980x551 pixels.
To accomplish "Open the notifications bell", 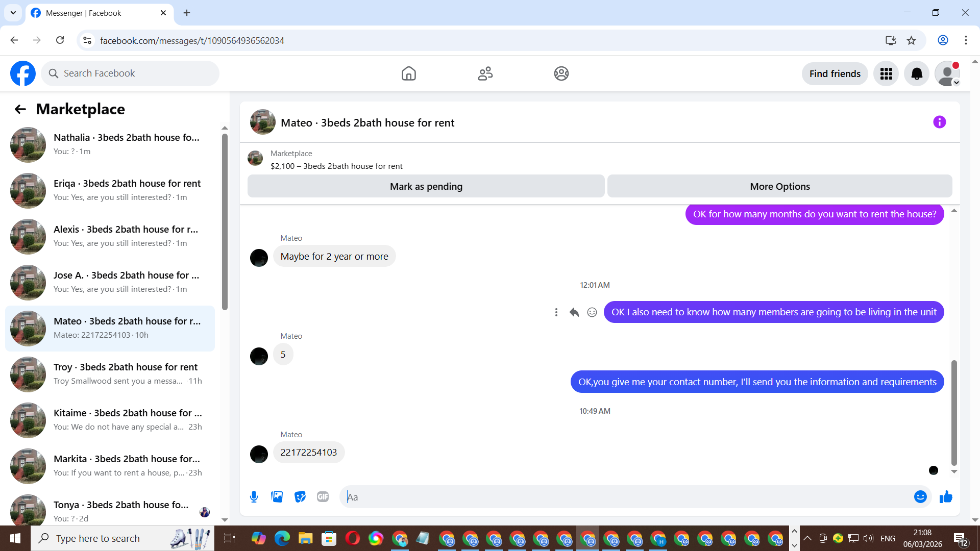I will [x=917, y=74].
